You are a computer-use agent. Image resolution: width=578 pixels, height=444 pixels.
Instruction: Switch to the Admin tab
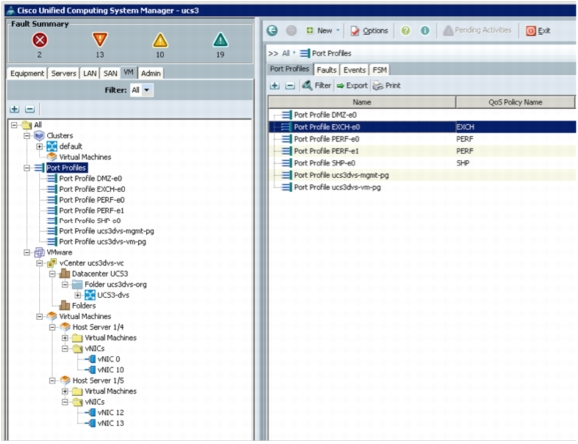151,73
